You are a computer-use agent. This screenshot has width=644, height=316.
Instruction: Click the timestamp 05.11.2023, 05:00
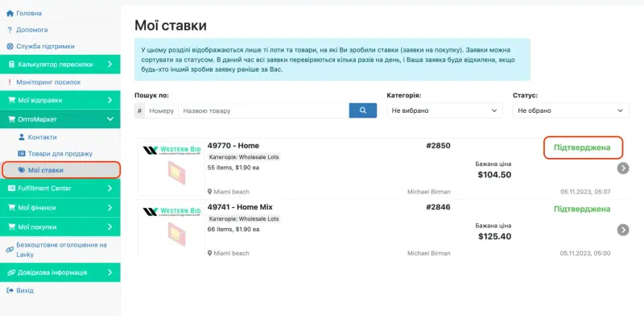[x=585, y=253]
